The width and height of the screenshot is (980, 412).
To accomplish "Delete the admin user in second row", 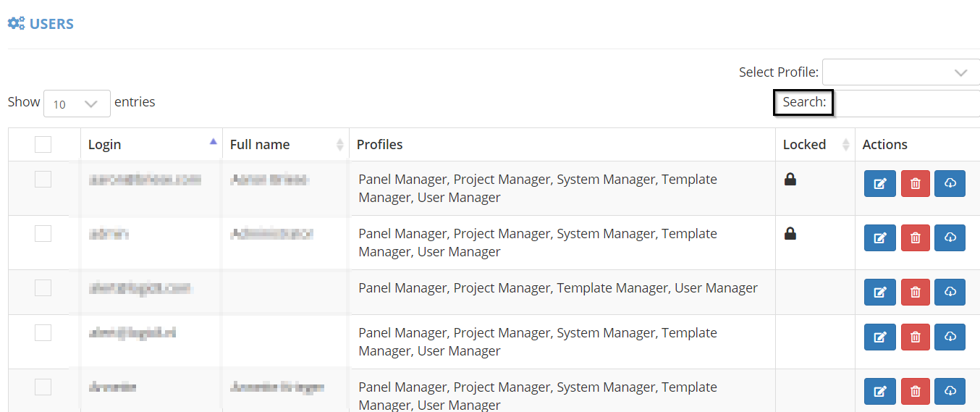I will [915, 237].
